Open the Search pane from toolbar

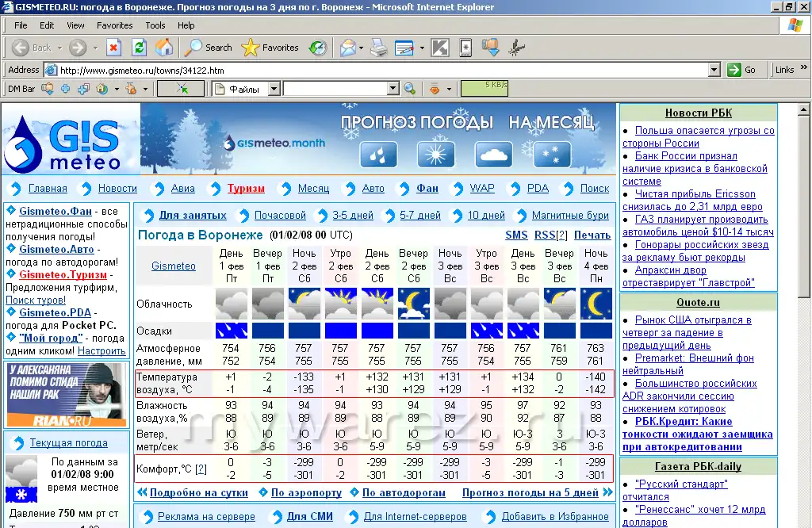pos(208,48)
